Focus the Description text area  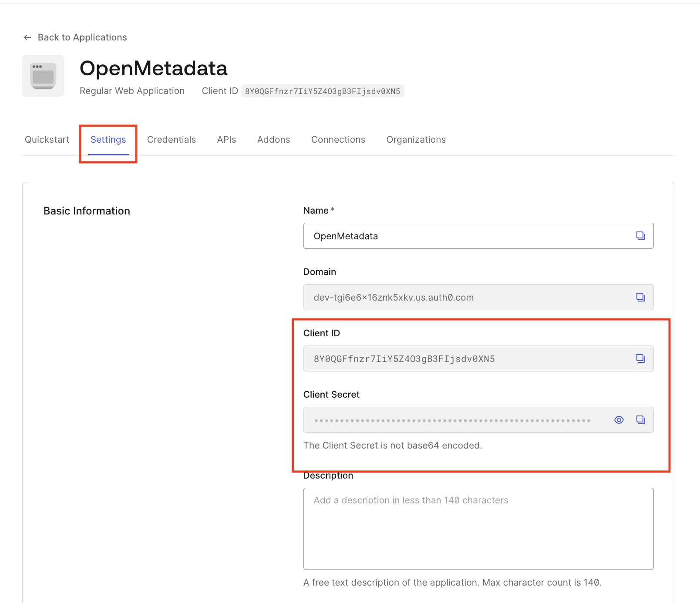[x=478, y=529]
